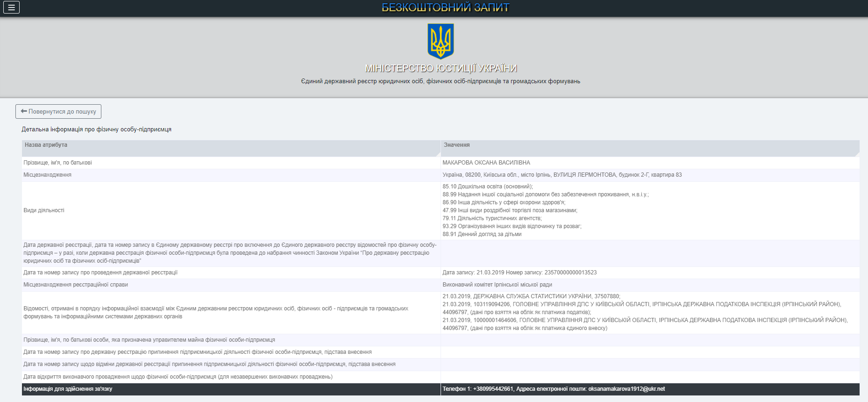Click the address value with ВУЛИЦЯ ЛЕРМОНТОВА
Screen dimensions: 868x402
point(562,175)
